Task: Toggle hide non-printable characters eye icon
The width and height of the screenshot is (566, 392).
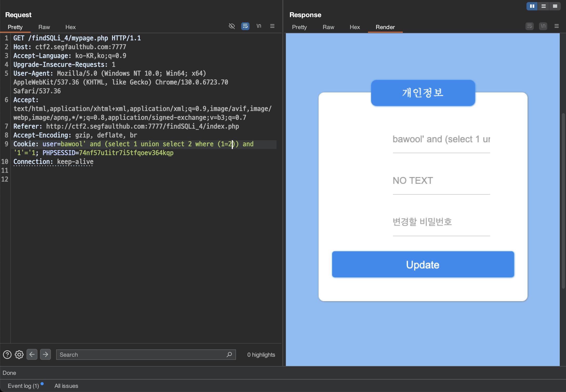Action: [x=232, y=26]
